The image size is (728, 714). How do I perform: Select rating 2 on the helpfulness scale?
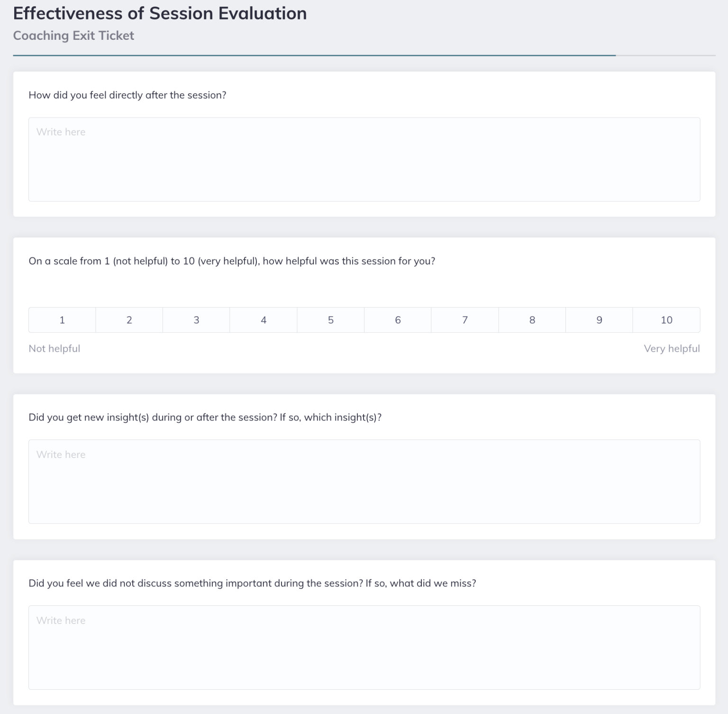point(129,320)
